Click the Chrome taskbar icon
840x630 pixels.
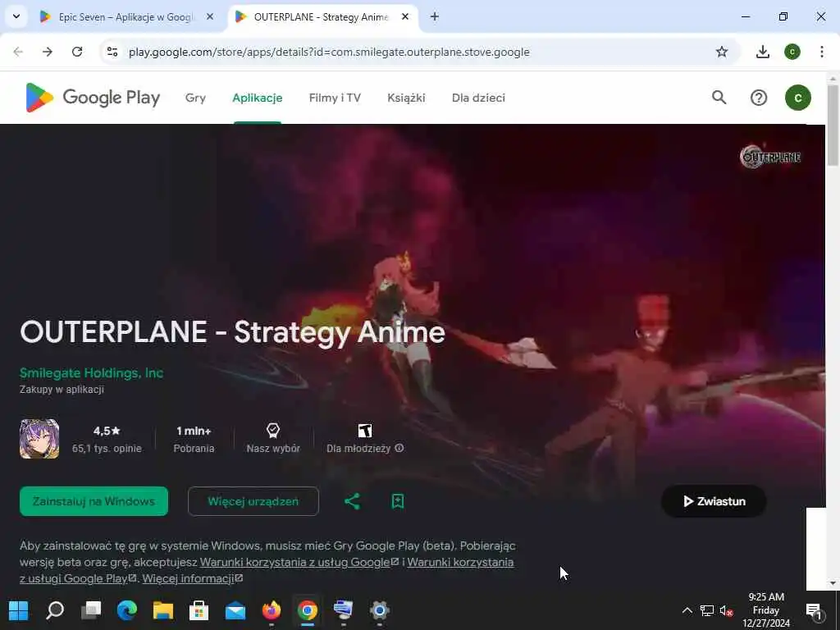(x=308, y=610)
